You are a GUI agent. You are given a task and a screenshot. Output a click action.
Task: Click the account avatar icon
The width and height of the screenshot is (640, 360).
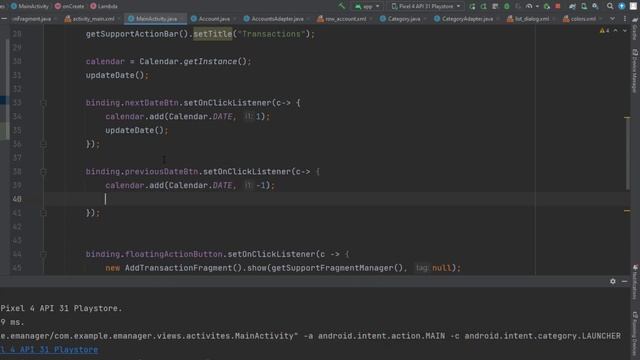pyautogui.click(x=633, y=6)
